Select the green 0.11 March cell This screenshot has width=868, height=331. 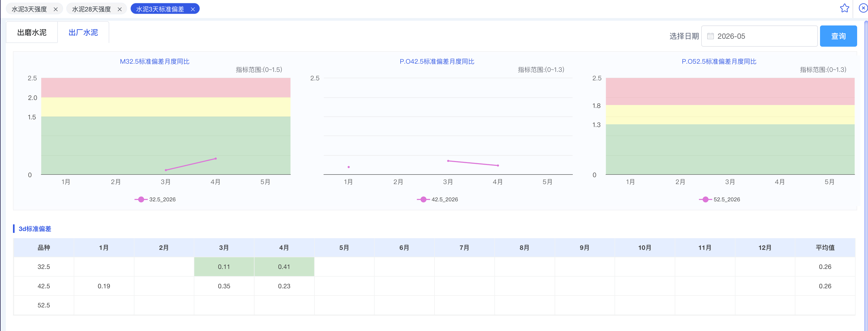pyautogui.click(x=224, y=267)
